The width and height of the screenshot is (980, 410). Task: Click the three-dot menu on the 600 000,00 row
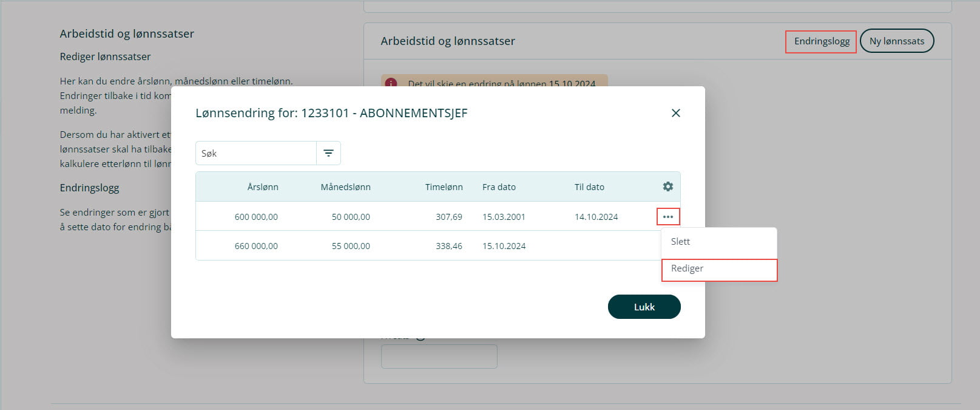click(667, 217)
